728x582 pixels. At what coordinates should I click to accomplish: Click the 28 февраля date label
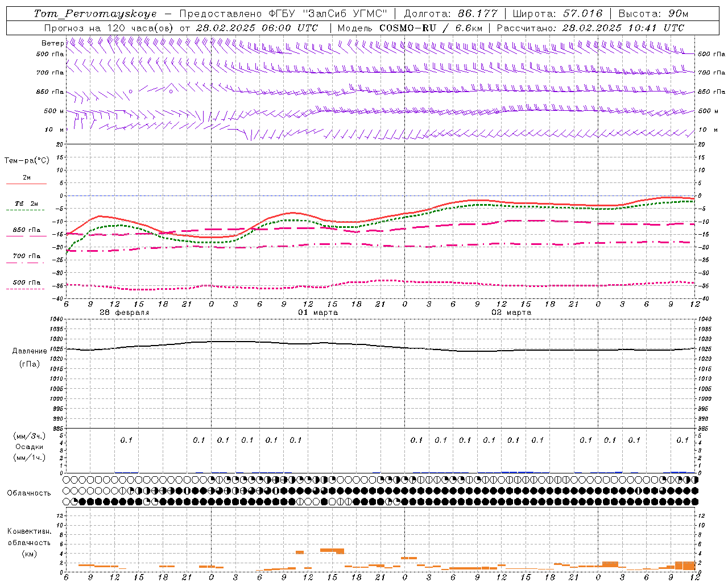125,312
